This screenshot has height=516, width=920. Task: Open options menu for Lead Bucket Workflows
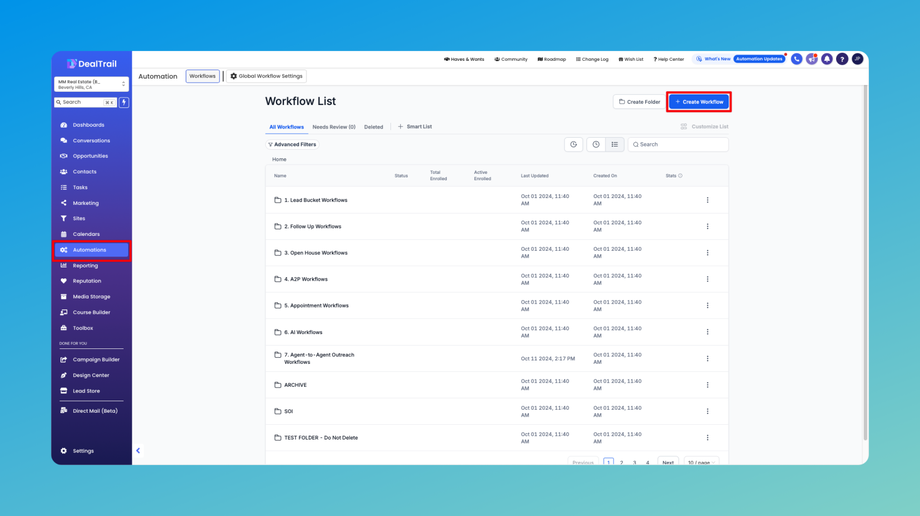(x=708, y=200)
